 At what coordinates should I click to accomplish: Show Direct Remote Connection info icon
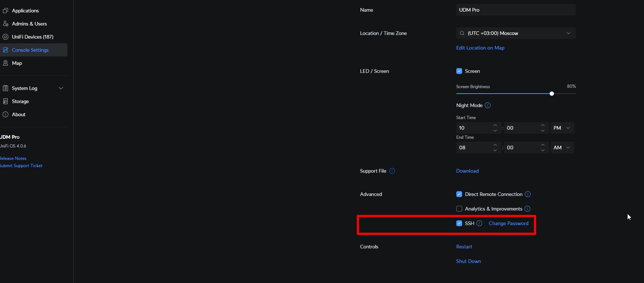[528, 194]
